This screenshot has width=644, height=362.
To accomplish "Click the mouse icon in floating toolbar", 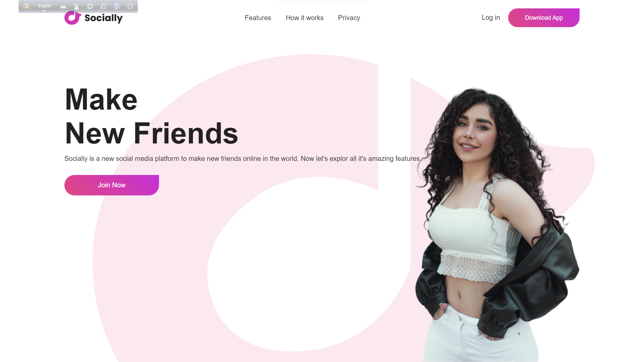I will [x=76, y=6].
